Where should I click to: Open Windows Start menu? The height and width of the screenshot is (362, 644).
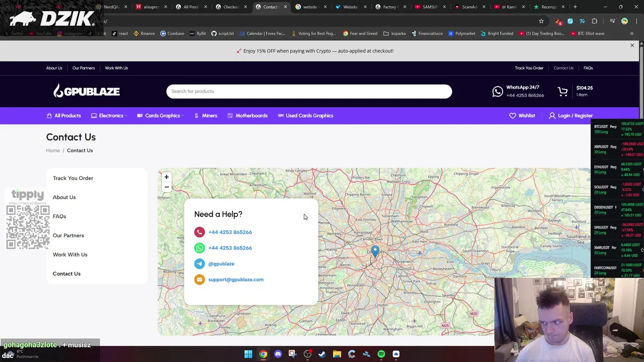pos(248,354)
